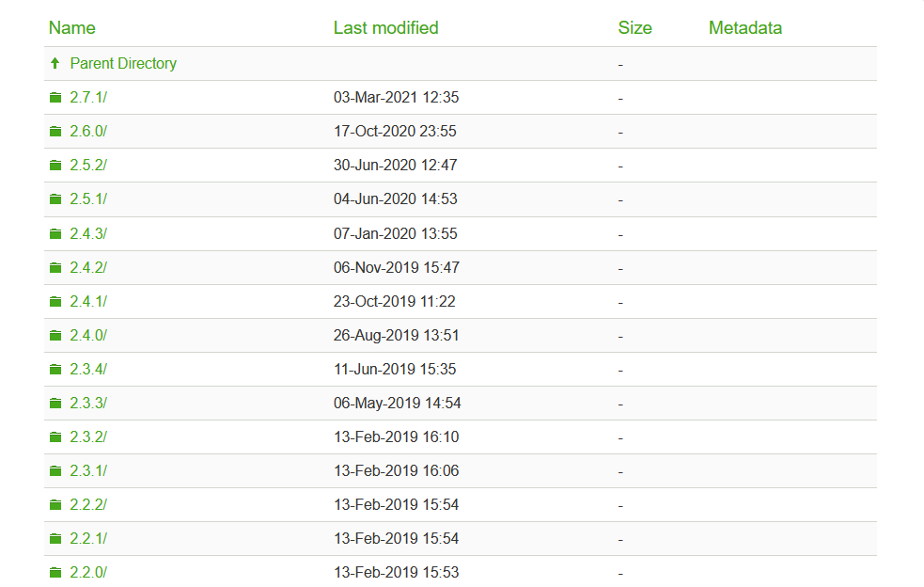The image size is (924, 587).
Task: Open the 2.5.1/ directory link
Action: [88, 199]
